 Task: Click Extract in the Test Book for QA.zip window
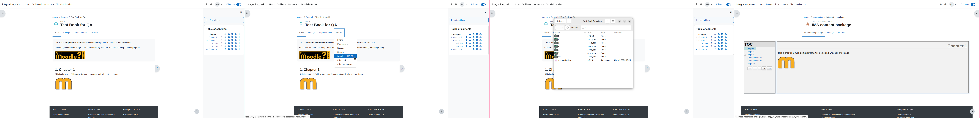(560, 21)
